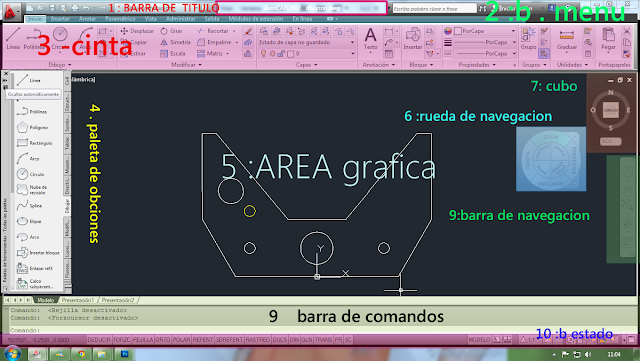
Task: Toggle 3DREFENT 3D object snap
Action: tap(229, 340)
